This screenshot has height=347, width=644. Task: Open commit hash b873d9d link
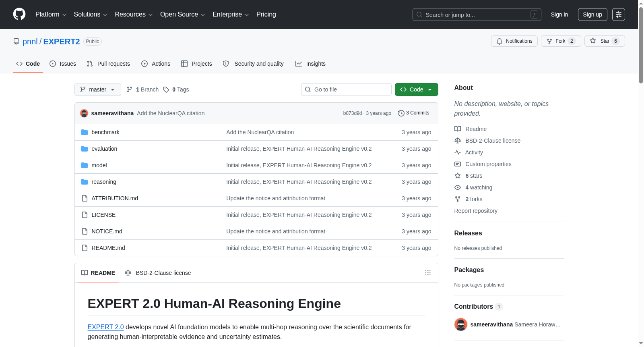353,113
